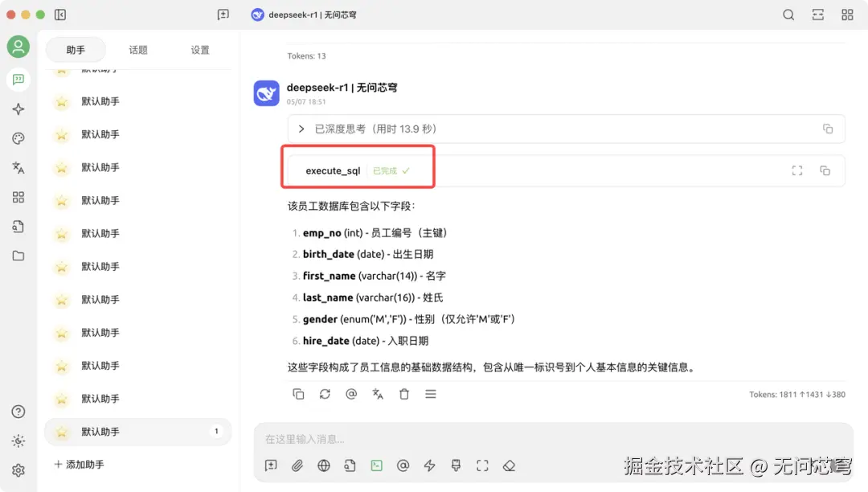Expand the execute_sql block to fullscreen
Viewport: 868px width, 492px height.
(x=796, y=170)
